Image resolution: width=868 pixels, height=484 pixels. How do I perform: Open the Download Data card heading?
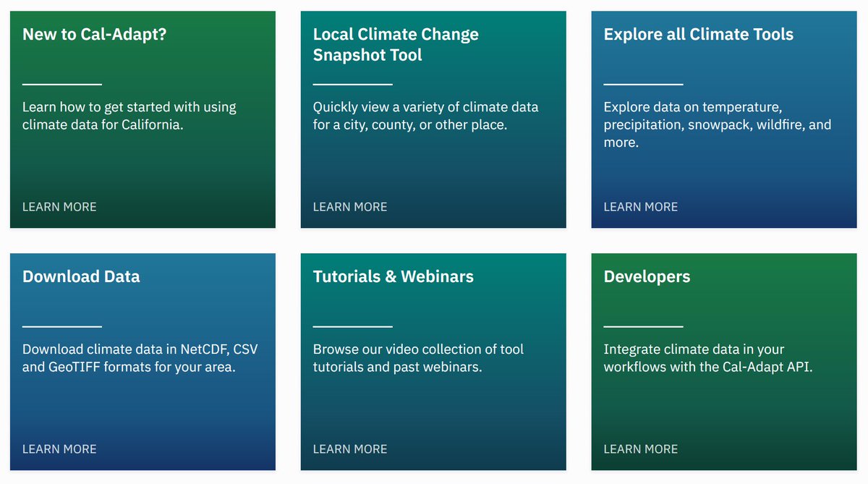pos(81,276)
